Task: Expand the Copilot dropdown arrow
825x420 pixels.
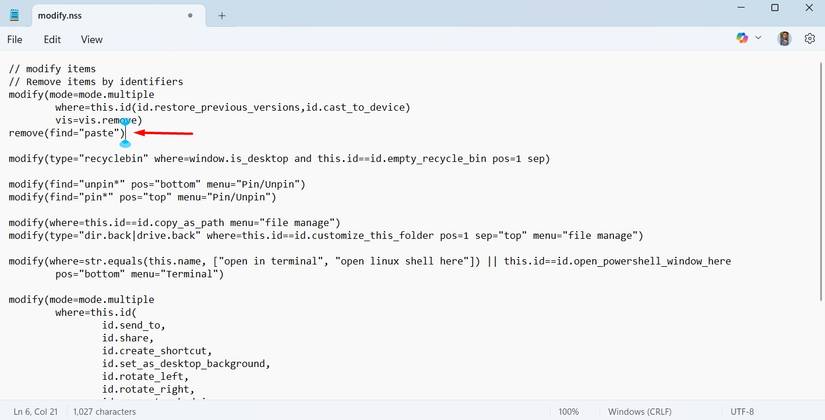Action: click(x=758, y=38)
